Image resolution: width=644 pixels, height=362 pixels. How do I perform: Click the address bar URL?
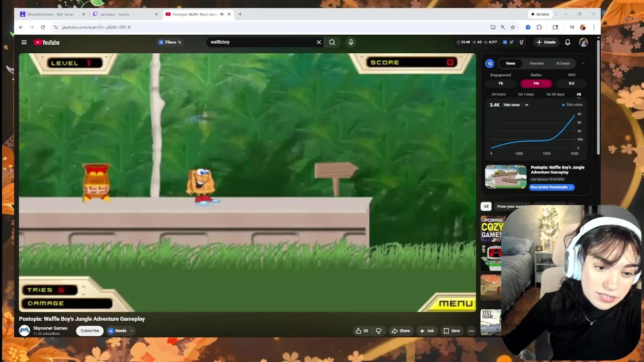[96, 27]
